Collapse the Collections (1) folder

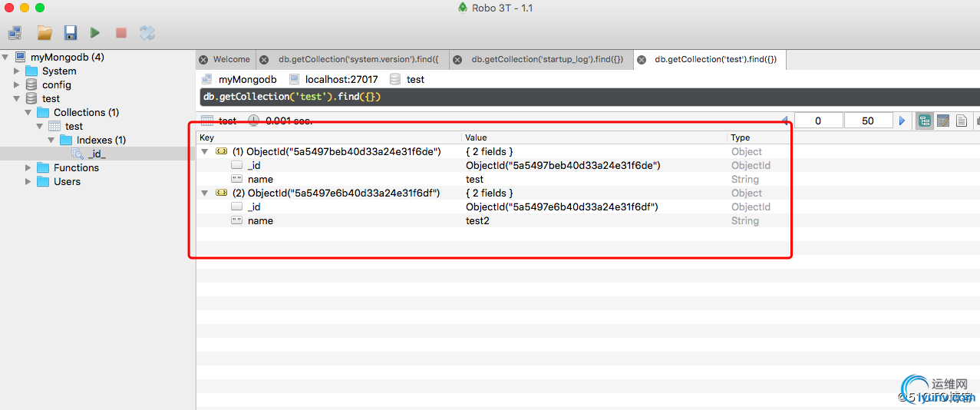pos(28,112)
